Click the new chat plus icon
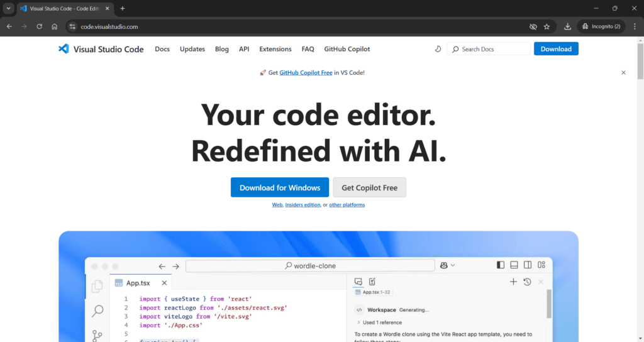 coord(513,282)
